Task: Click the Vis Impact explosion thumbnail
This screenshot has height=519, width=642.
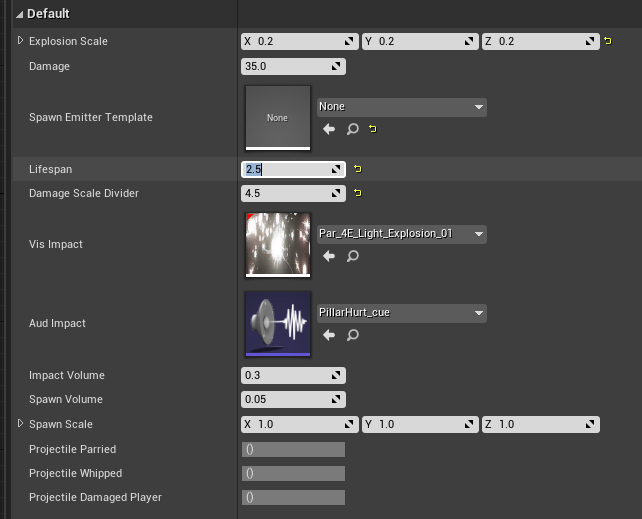Action: click(277, 244)
